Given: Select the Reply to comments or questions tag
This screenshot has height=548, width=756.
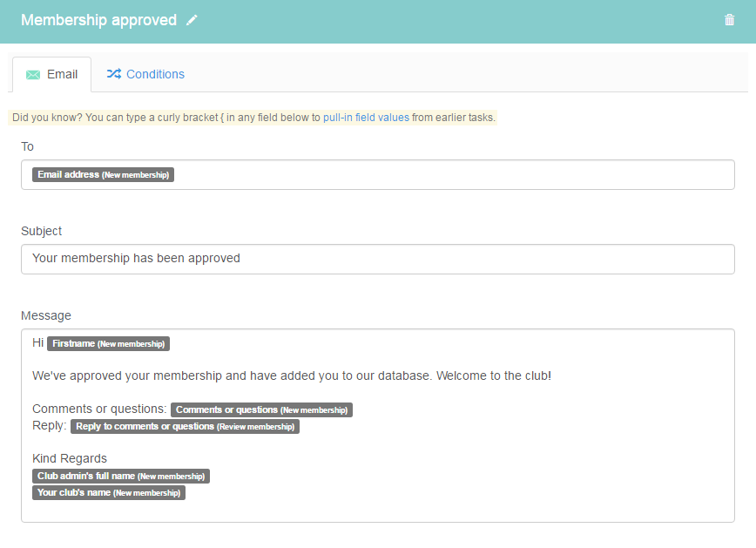Looking at the screenshot, I should coord(186,426).
